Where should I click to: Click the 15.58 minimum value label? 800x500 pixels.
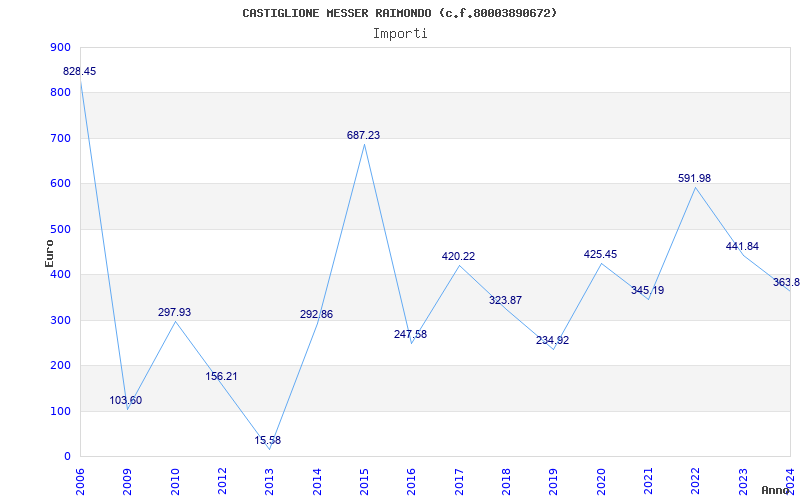(x=268, y=440)
